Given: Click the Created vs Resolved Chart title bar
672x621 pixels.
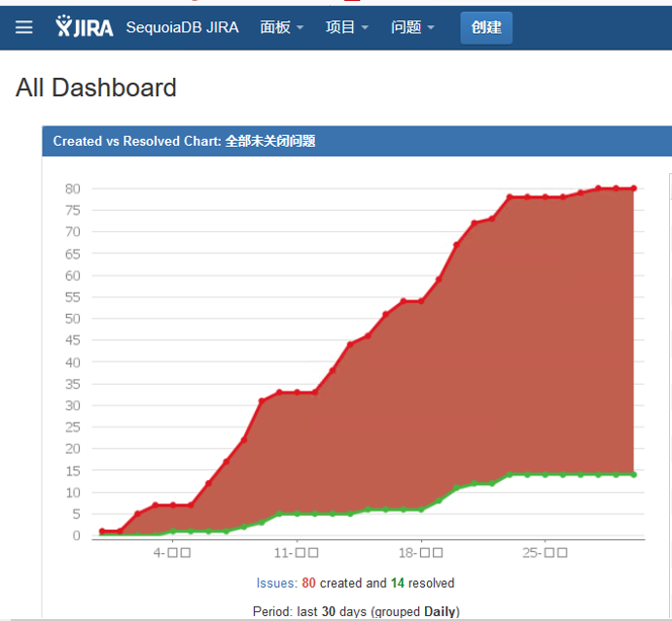Looking at the screenshot, I should [184, 141].
